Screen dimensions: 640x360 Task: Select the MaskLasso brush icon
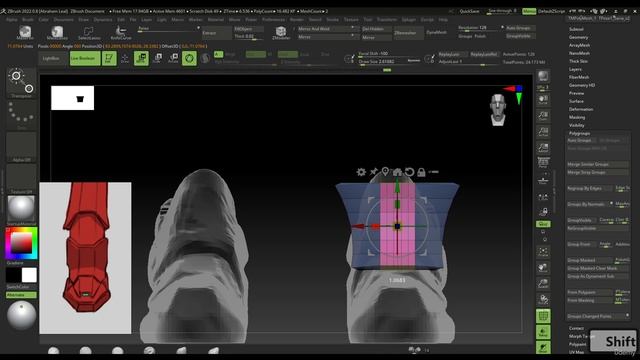57,32
